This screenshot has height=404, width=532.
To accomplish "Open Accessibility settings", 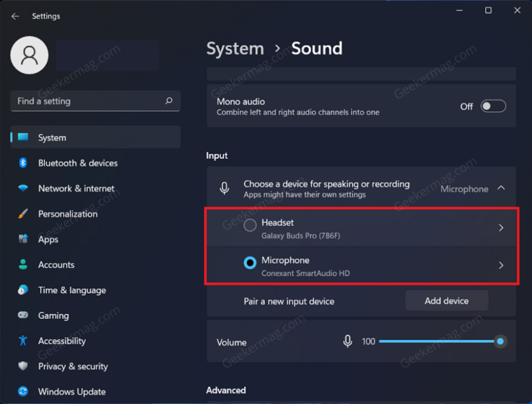I will [96, 341].
